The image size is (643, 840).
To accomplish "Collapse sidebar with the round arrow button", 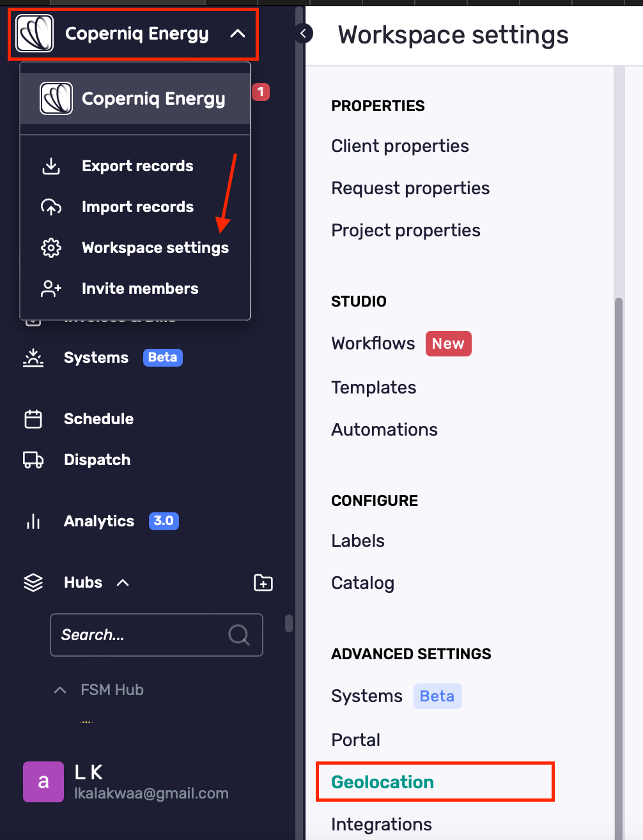I will click(304, 33).
